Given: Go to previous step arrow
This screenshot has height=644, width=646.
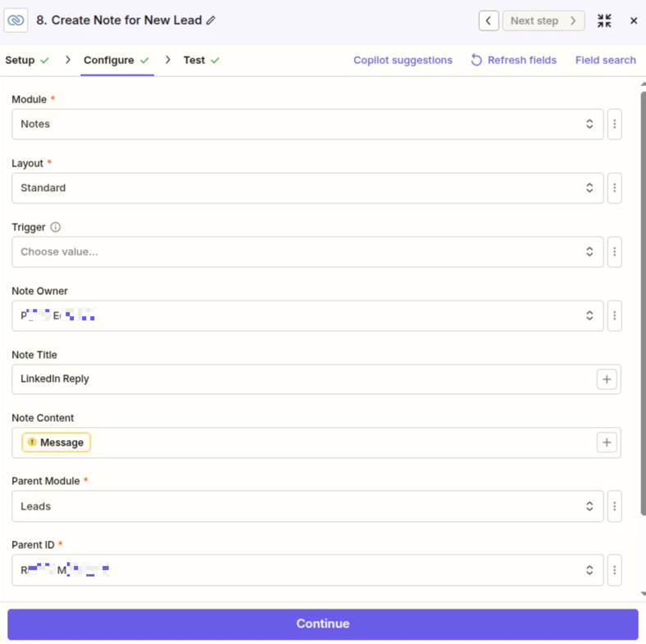Looking at the screenshot, I should pos(489,20).
